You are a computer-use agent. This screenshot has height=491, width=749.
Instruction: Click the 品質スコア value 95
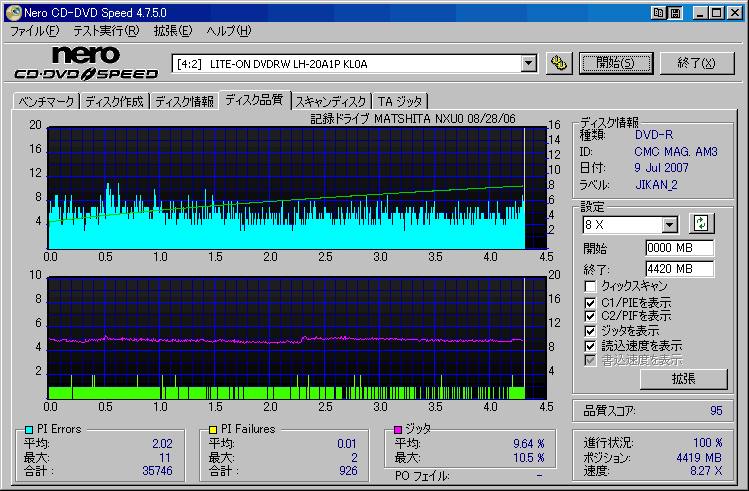[716, 411]
